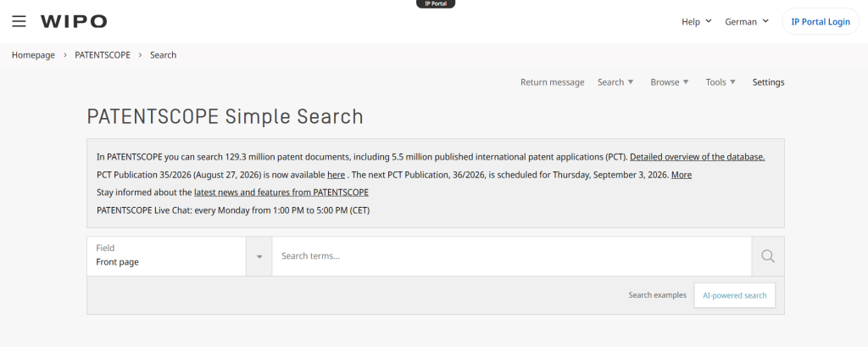Open the Field Front page combo box
868x347 pixels.
pos(166,256)
